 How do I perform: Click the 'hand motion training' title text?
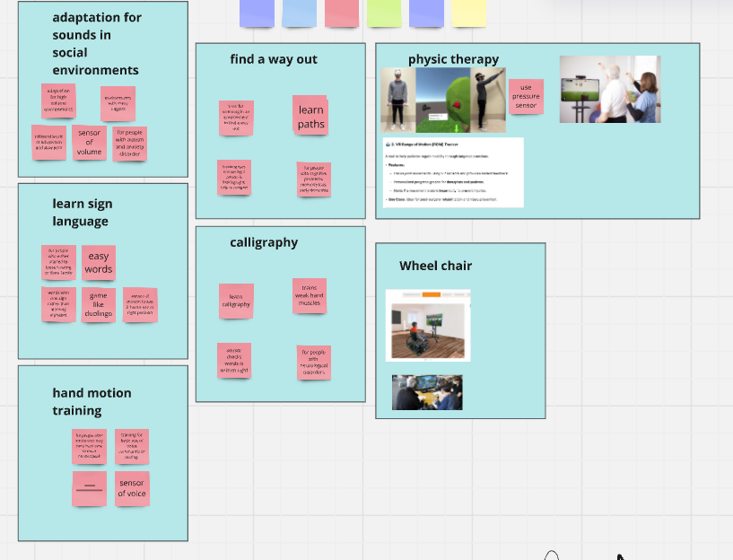(x=92, y=401)
